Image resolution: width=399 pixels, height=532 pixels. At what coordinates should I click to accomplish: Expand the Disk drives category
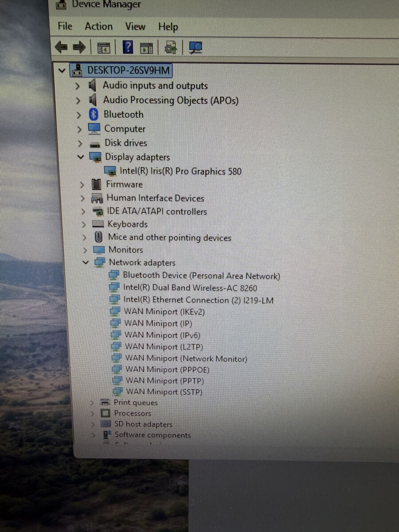pos(79,143)
